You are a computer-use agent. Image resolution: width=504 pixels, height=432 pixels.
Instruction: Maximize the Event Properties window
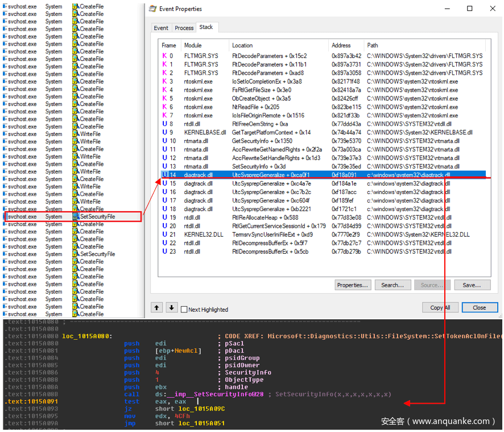point(469,9)
